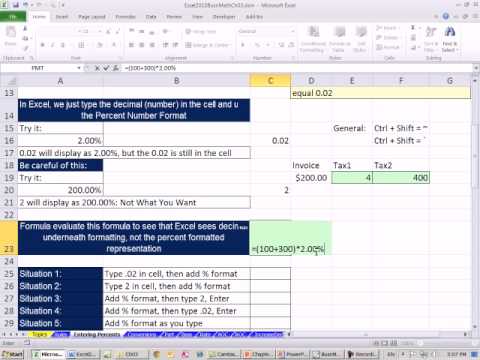Click the Decrease Indent icon
Screen dimensions: 480x360
click(165, 45)
